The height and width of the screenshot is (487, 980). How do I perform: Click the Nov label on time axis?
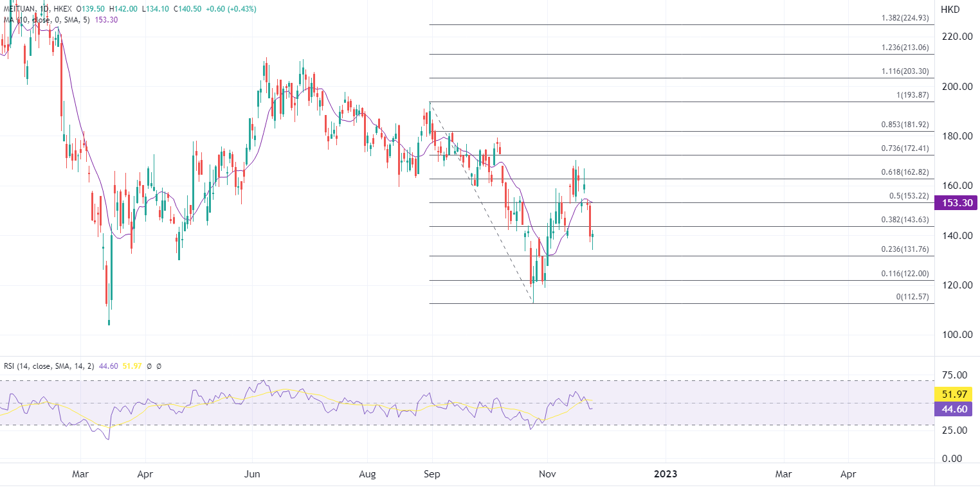click(x=547, y=474)
